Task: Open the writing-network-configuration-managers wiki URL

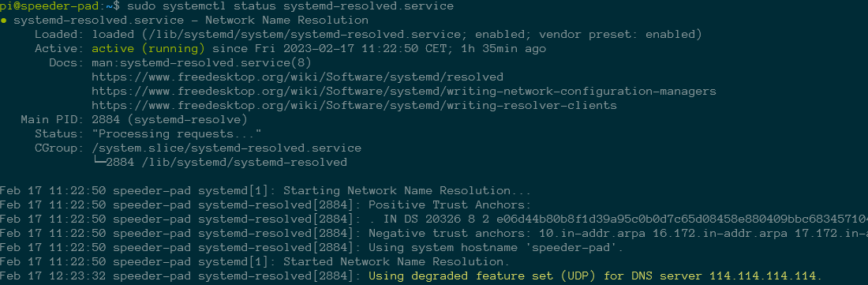Action: (404, 92)
